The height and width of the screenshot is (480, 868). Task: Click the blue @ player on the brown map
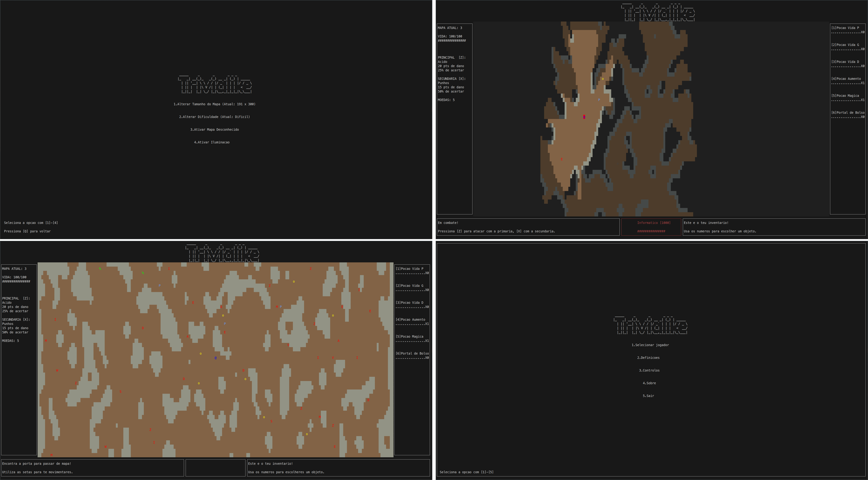[216, 358]
